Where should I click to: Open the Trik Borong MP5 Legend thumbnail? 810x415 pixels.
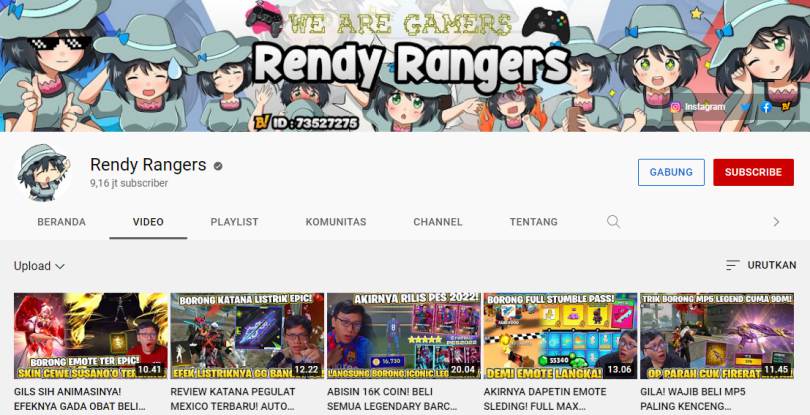point(717,336)
